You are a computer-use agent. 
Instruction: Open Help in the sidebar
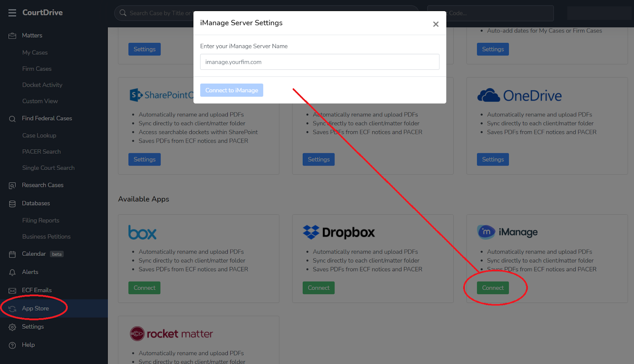29,345
